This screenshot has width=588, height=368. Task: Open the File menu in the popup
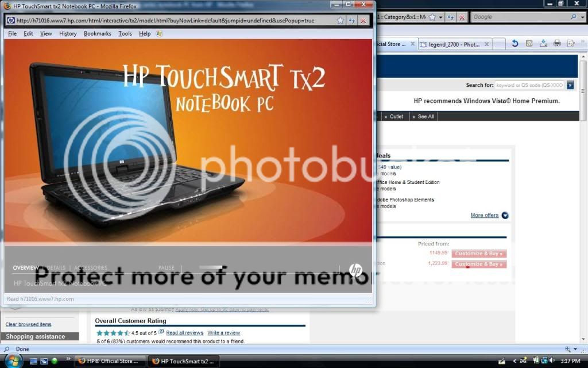pos(13,33)
